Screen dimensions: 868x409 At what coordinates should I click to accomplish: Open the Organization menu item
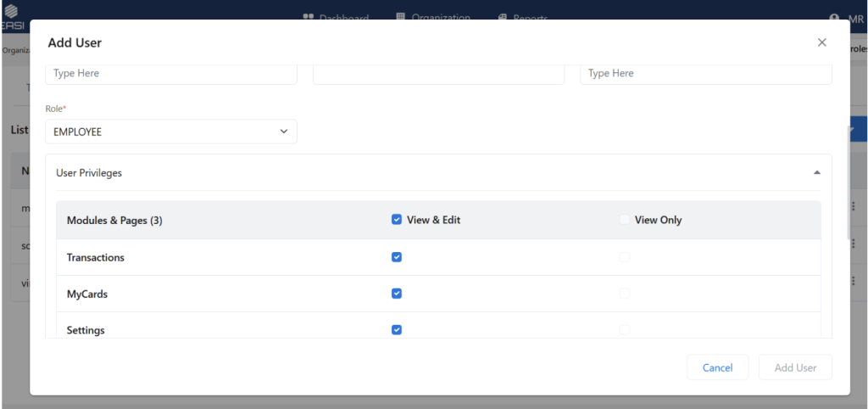pos(441,18)
